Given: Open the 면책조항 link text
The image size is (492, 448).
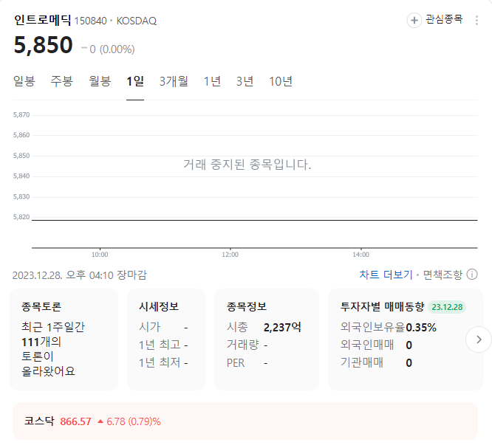Looking at the screenshot, I should point(443,275).
